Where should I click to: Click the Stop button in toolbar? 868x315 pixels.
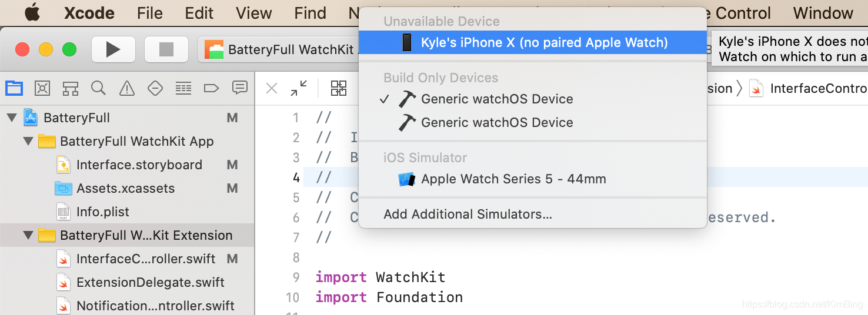click(x=166, y=49)
